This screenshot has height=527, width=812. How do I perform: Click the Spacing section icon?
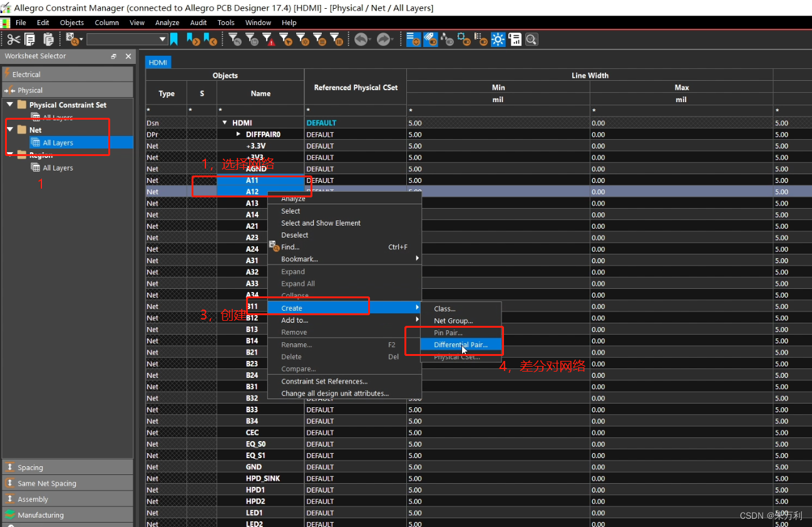(x=9, y=467)
